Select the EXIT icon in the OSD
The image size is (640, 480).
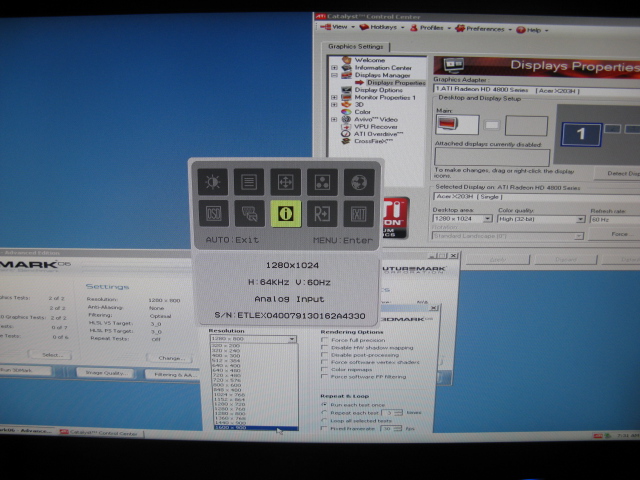pyautogui.click(x=359, y=213)
